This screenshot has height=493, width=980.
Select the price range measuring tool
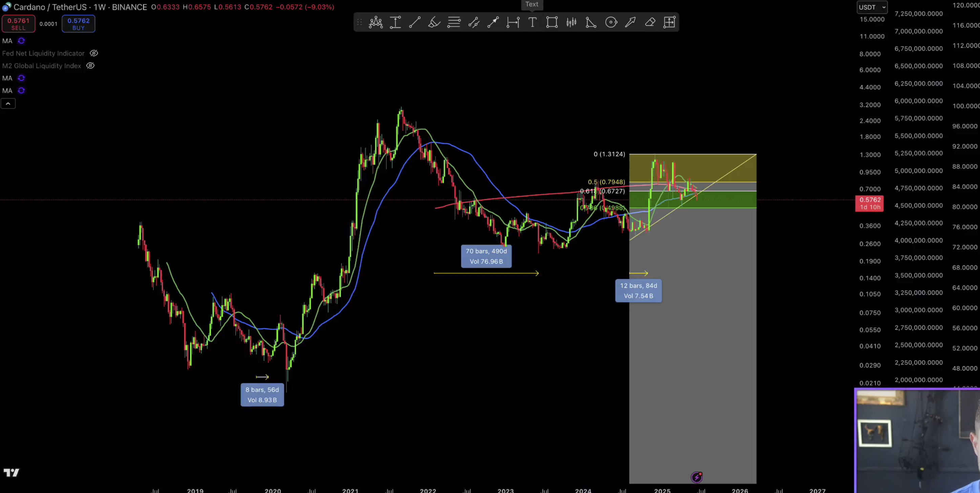(x=395, y=22)
